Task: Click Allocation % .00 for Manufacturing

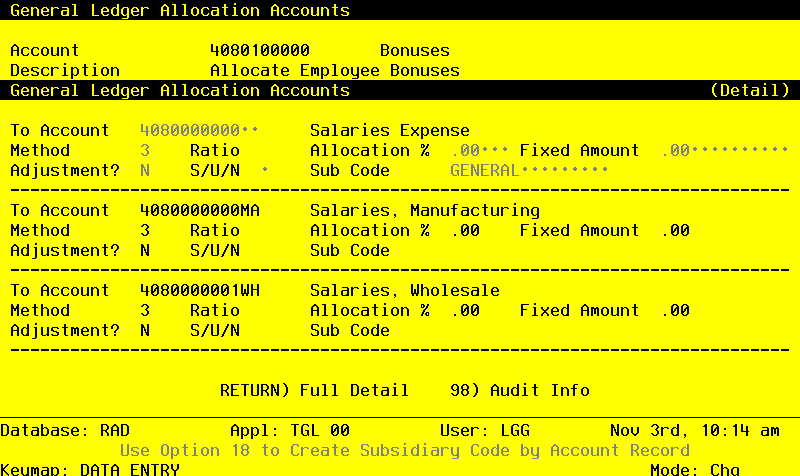Action: click(465, 231)
